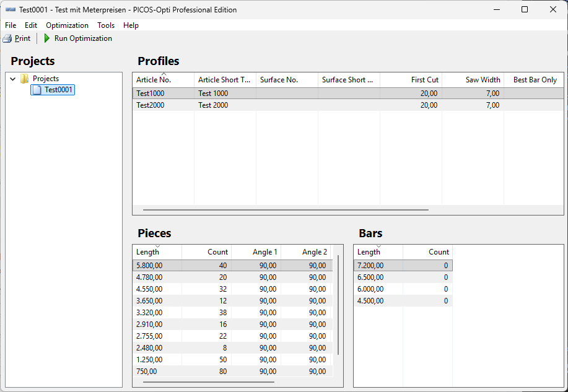Open the File menu

point(10,25)
